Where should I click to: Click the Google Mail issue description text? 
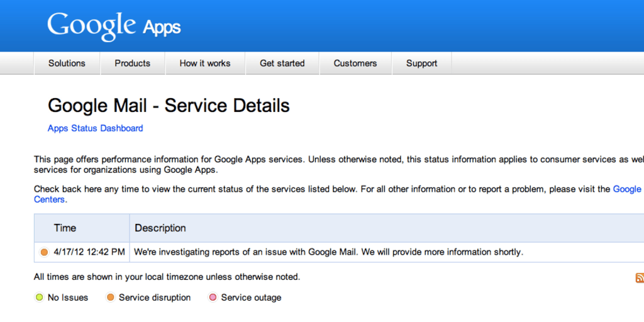(328, 252)
